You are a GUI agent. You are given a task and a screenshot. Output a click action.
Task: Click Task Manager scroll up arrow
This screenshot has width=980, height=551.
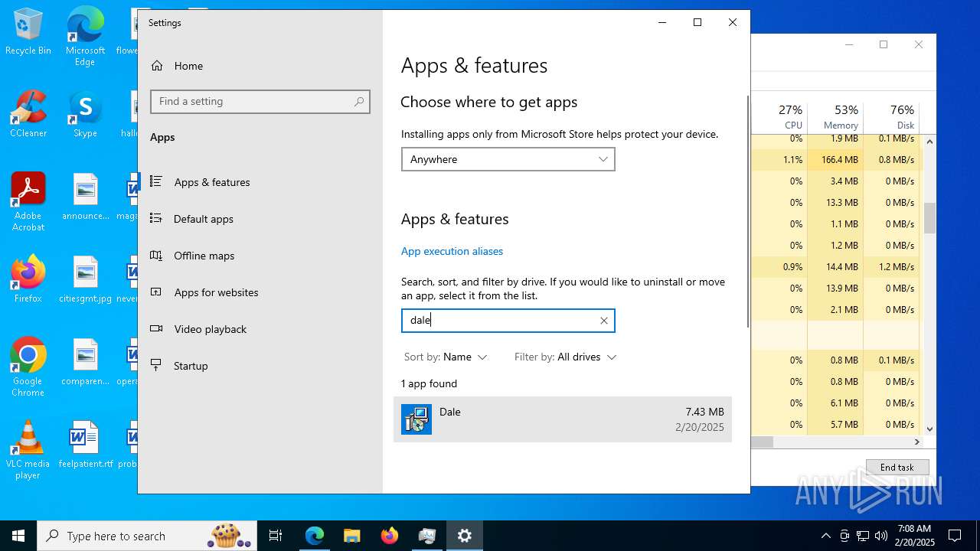(929, 142)
